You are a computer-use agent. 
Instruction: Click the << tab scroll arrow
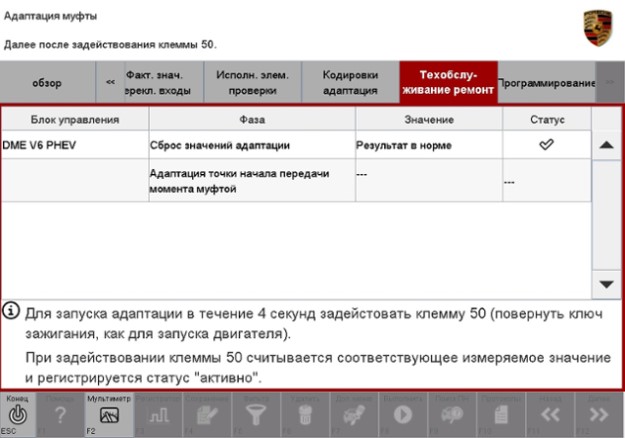tap(112, 82)
